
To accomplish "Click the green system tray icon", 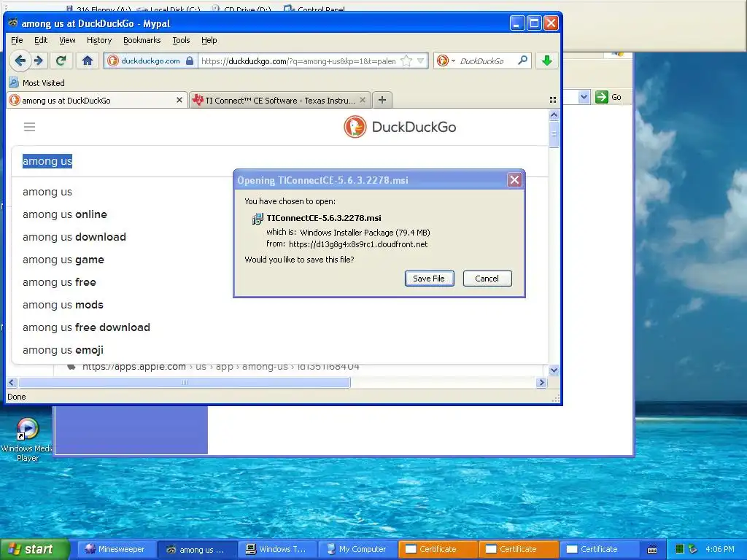I will coord(680,549).
